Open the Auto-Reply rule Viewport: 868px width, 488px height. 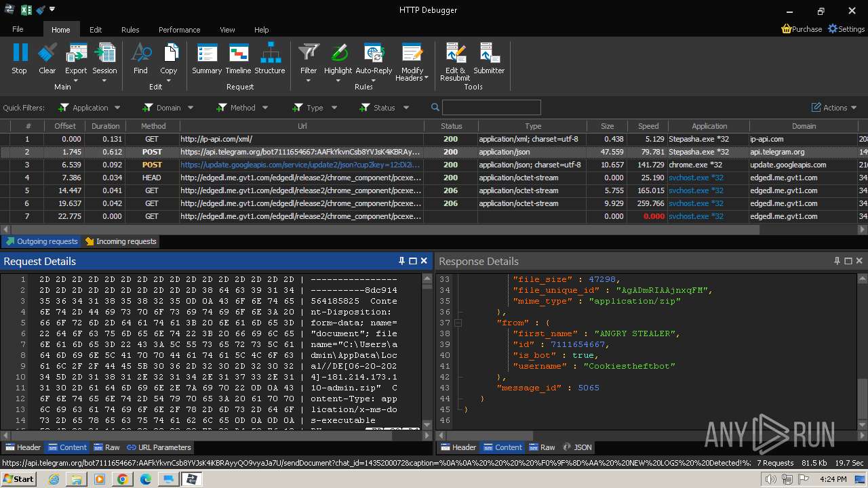pos(374,58)
